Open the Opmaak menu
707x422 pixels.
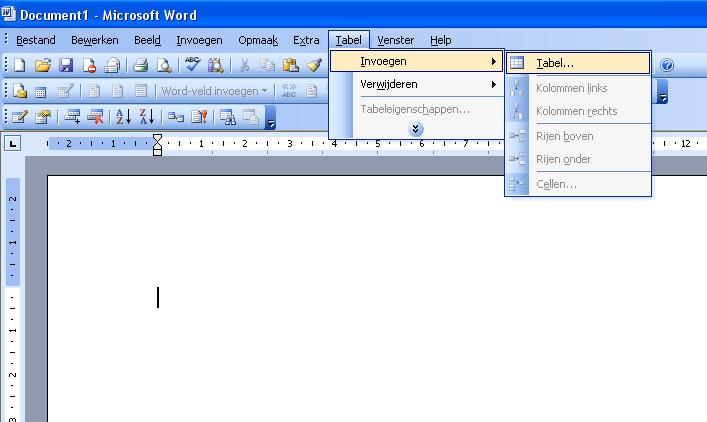coord(258,40)
